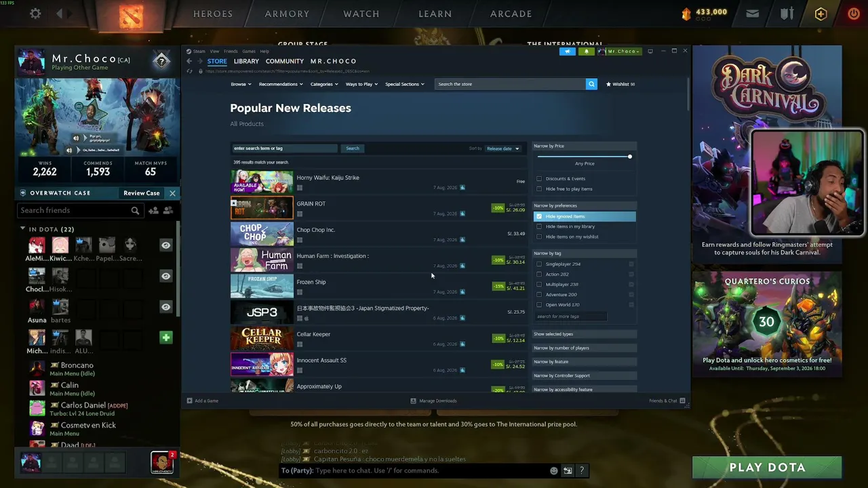Check the Multiplayer tag filter
The height and width of the screenshot is (488, 868).
pos(539,285)
